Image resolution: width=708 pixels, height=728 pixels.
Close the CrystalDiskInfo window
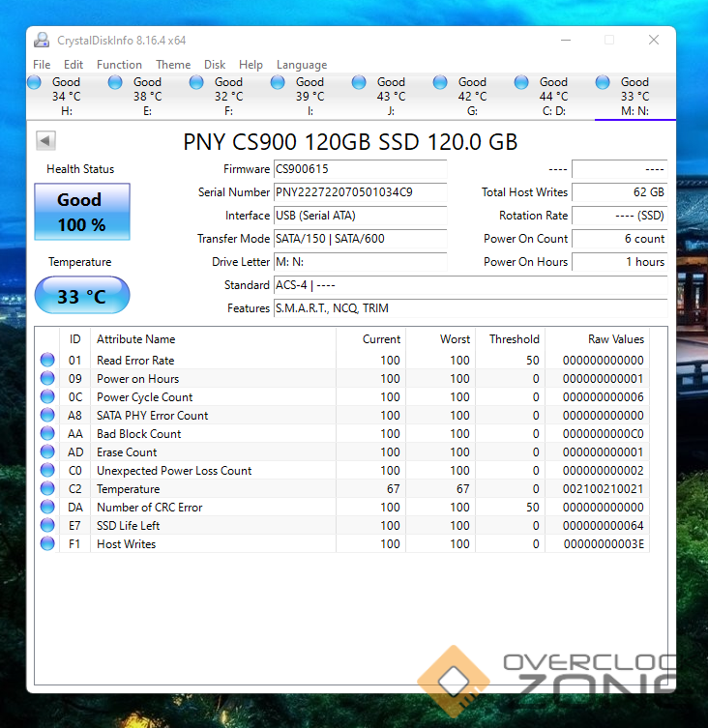[654, 40]
